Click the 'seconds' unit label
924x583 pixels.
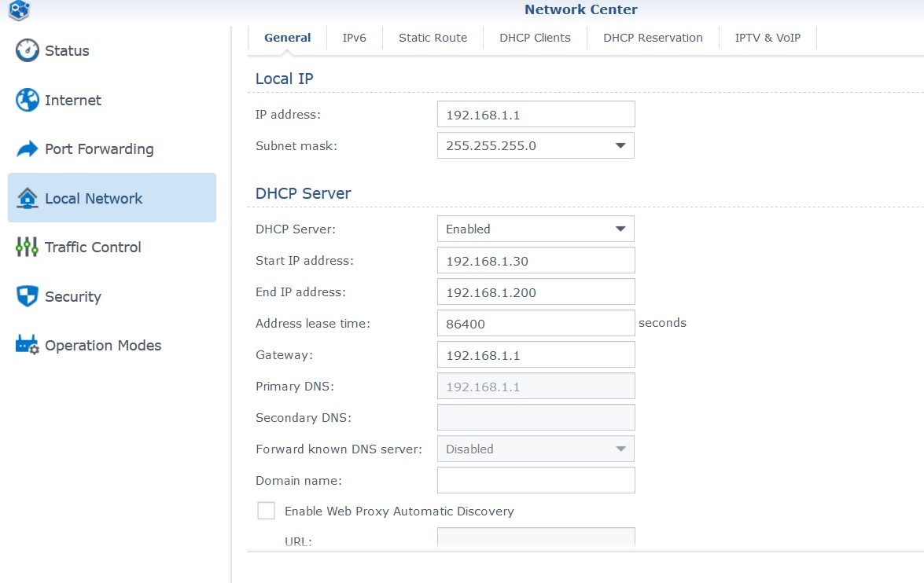[662, 323]
